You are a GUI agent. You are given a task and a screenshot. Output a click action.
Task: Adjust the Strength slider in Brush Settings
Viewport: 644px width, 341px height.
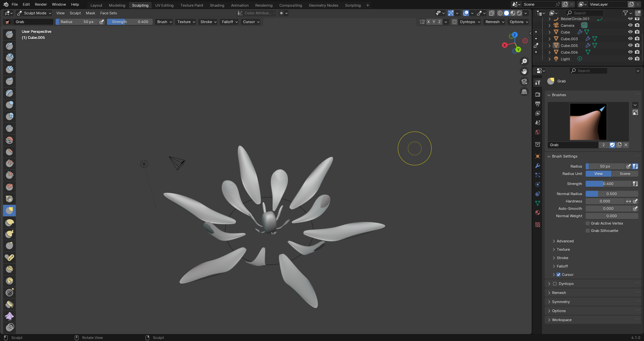click(608, 184)
